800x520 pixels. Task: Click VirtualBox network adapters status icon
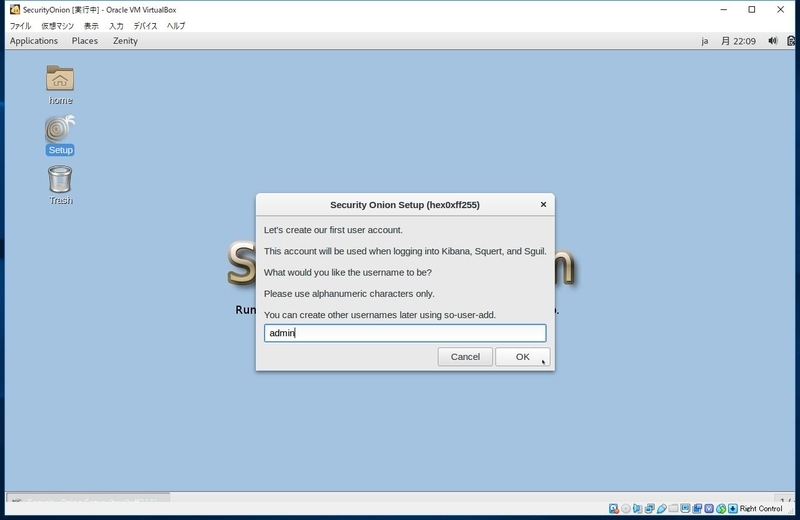(x=649, y=508)
